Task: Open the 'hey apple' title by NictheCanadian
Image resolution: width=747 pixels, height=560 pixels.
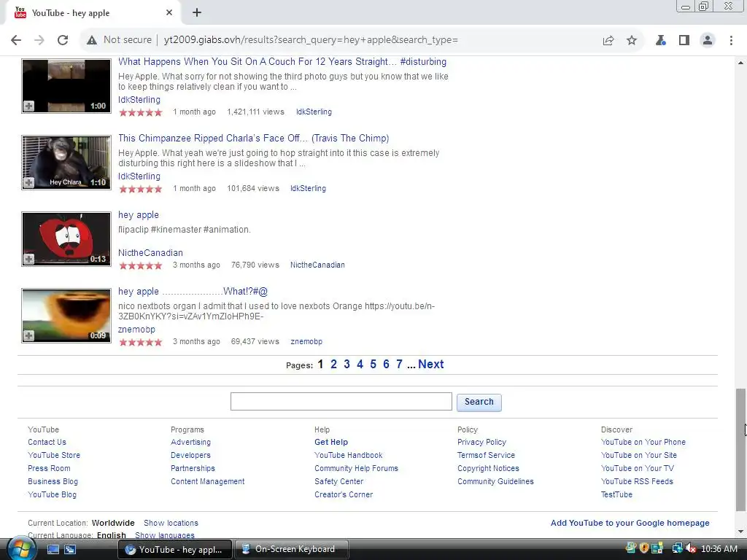Action: [x=138, y=215]
